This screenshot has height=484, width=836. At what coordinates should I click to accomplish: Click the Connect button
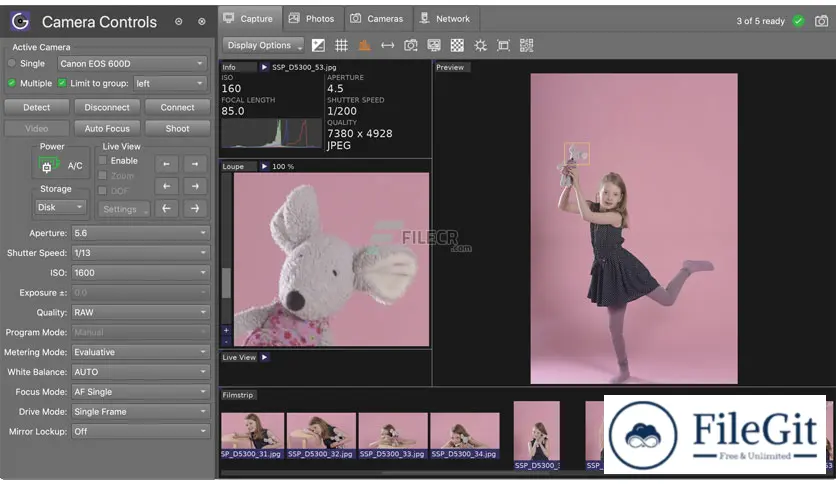(178, 107)
